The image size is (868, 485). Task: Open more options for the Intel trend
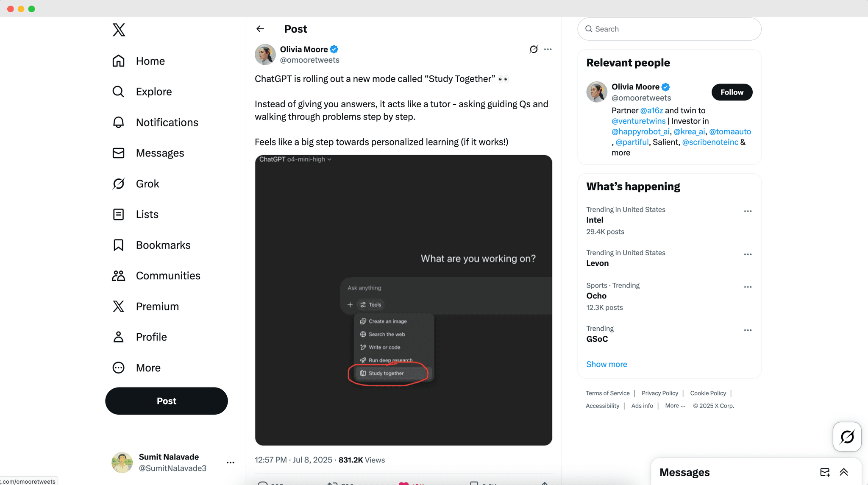tap(748, 211)
